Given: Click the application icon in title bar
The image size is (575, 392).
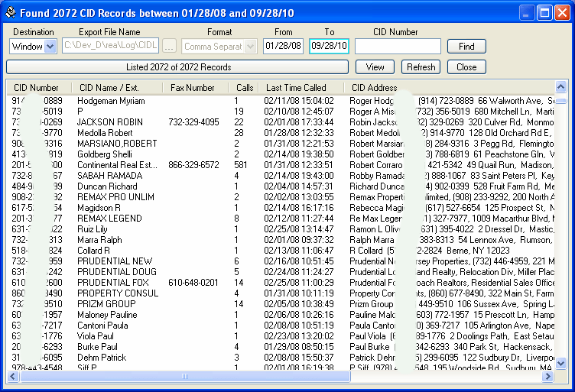Looking at the screenshot, I should pos(11,13).
